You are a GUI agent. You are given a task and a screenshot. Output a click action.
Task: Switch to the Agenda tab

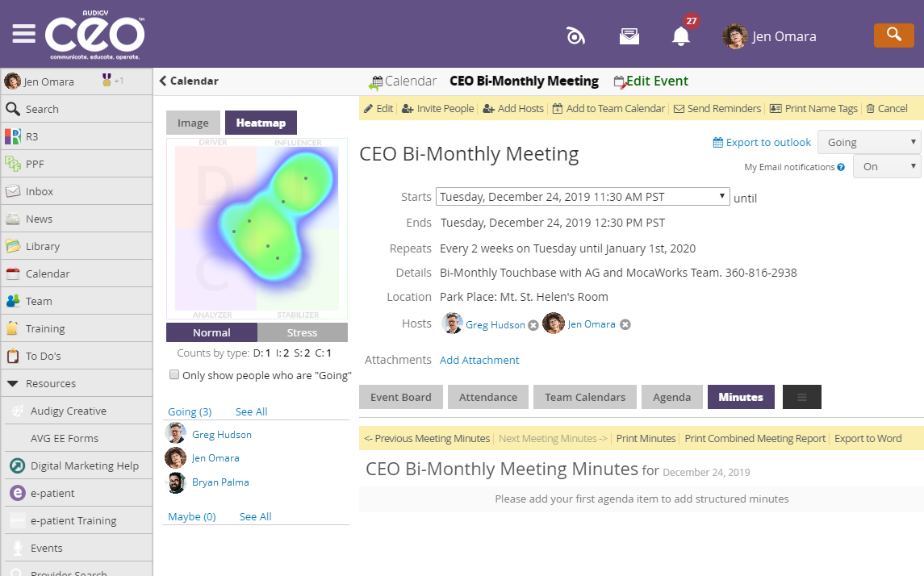coord(671,397)
